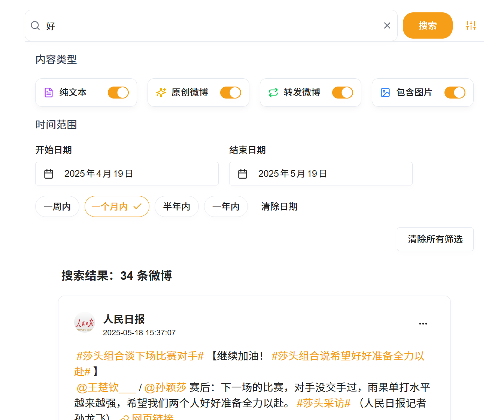The height and width of the screenshot is (420, 504).
Task: Open mention @王楚钦___
Action: coord(106,387)
